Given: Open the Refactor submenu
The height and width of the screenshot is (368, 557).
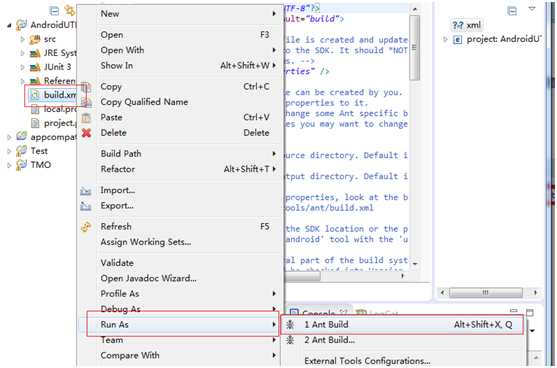Looking at the screenshot, I should point(181,169).
